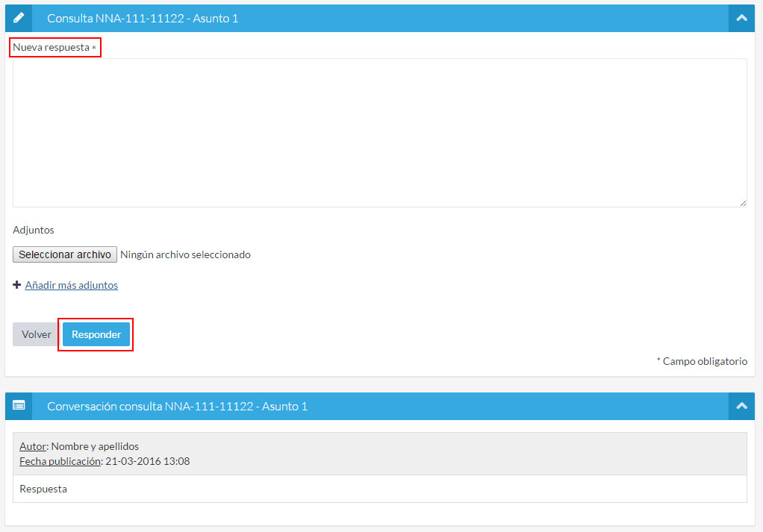Go back with the Volver button
763x532 pixels.
(36, 334)
